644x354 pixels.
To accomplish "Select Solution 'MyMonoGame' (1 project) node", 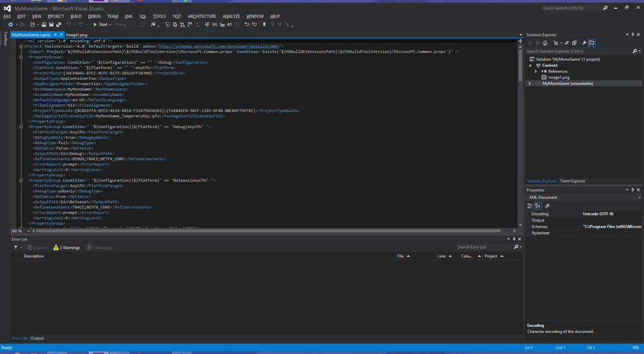I will (x=568, y=59).
